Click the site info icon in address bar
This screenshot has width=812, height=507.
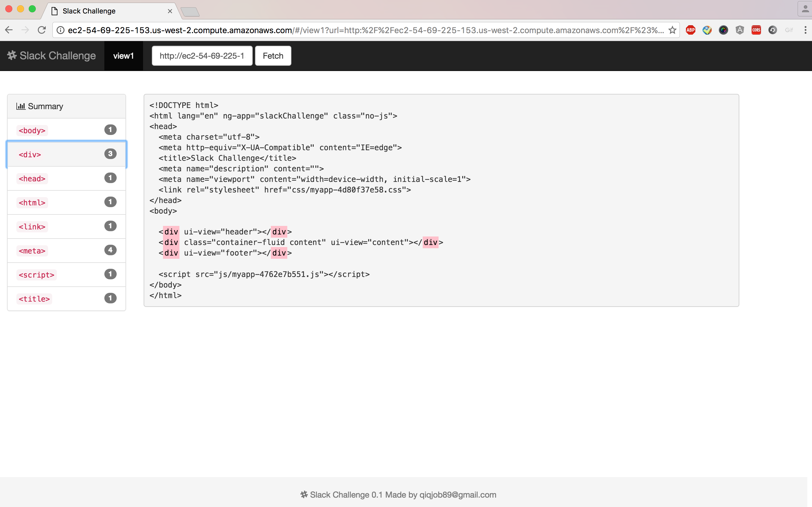click(60, 30)
